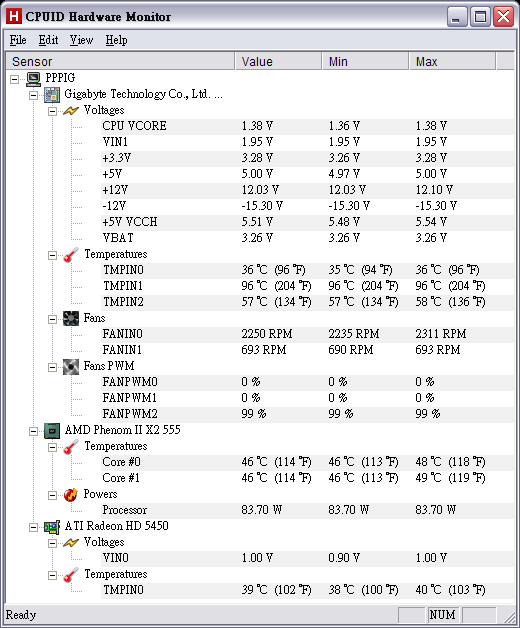Select the FANPWM1 row

tap(307, 399)
